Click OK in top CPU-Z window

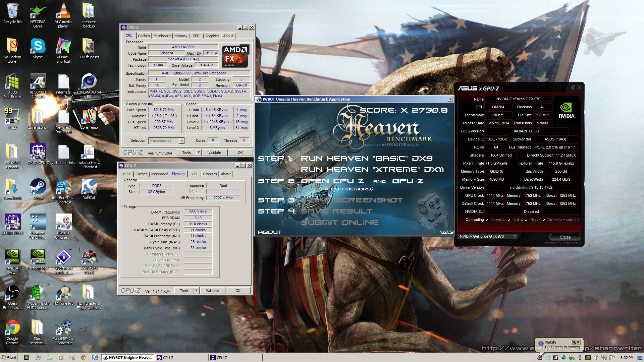pos(240,153)
